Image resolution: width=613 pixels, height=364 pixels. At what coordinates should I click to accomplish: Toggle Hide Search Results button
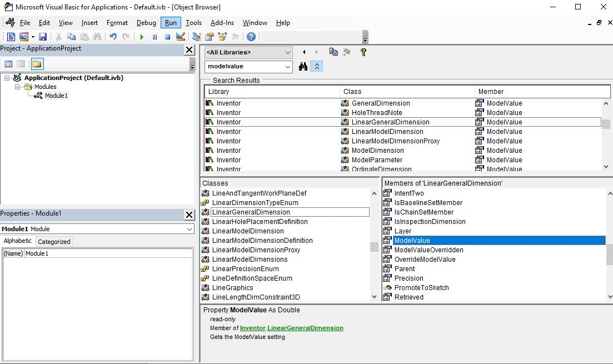point(317,67)
